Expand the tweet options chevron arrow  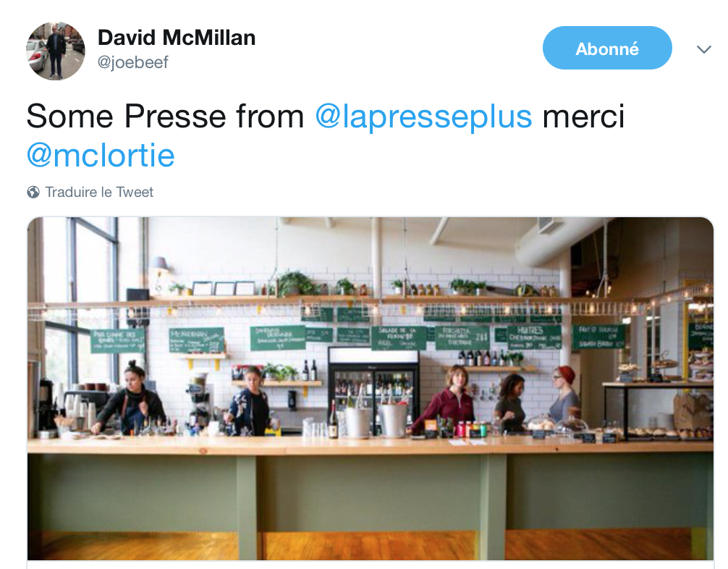704,49
